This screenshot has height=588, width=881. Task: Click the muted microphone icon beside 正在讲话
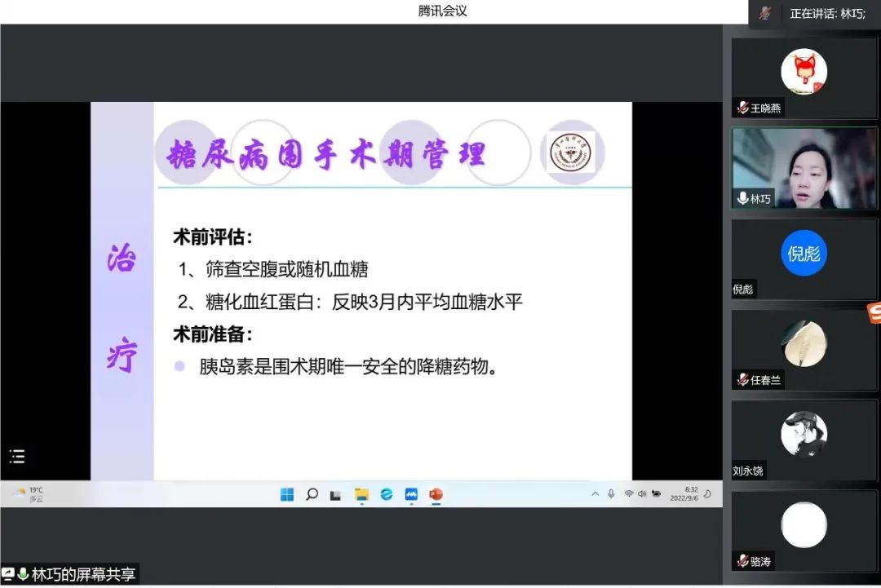765,13
